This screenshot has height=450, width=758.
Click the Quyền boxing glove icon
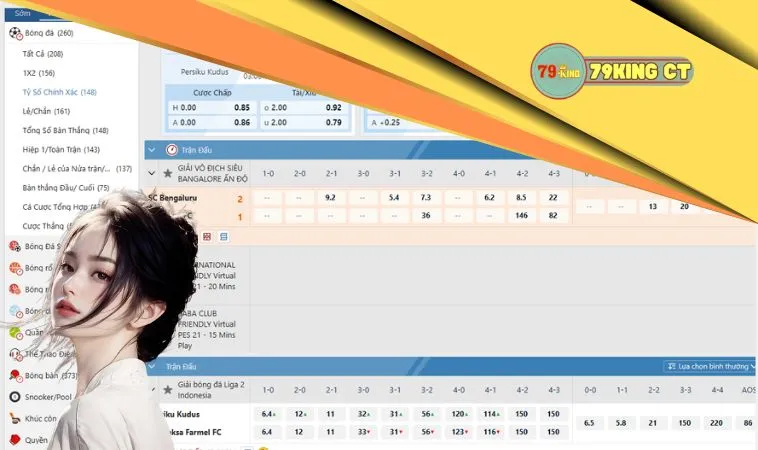coord(15,439)
